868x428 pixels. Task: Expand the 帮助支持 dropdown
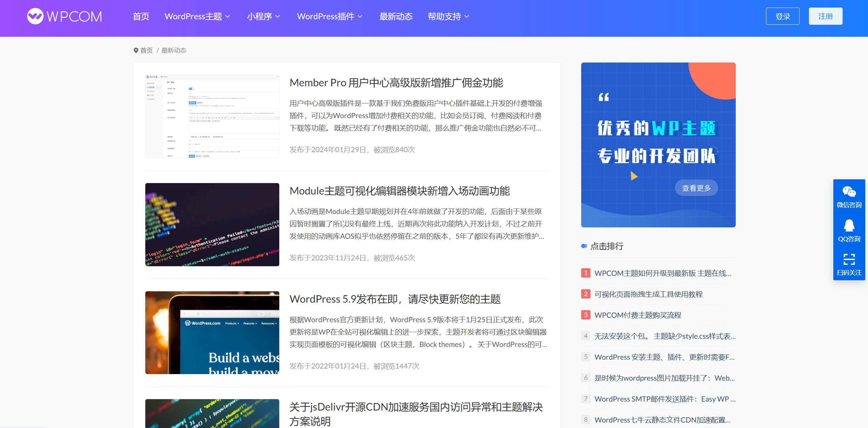pos(448,16)
